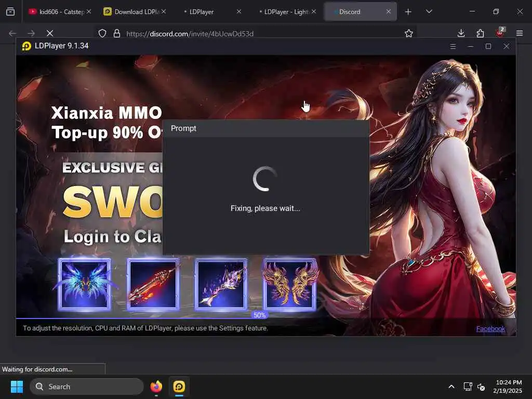Select the purple crystal blade thumbnail
The height and width of the screenshot is (399, 532).
[x=221, y=284]
